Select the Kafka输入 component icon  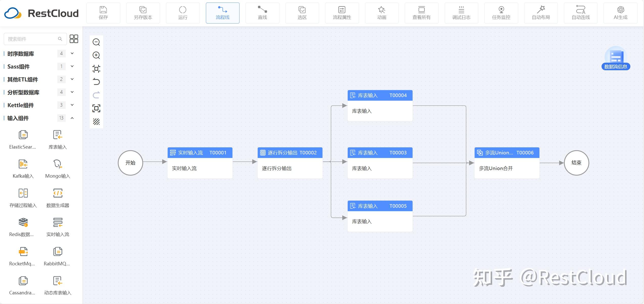coord(23,164)
